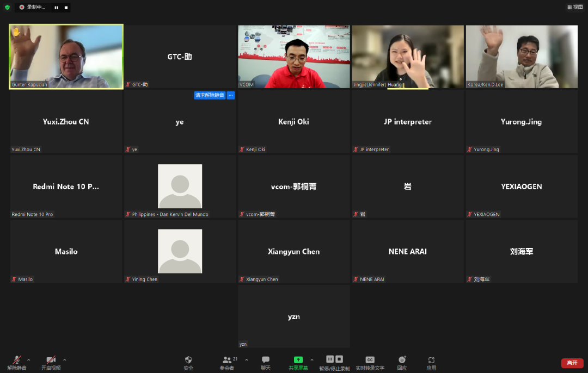Open video options chevron beside 开启视频
This screenshot has width=588, height=373.
64,360
